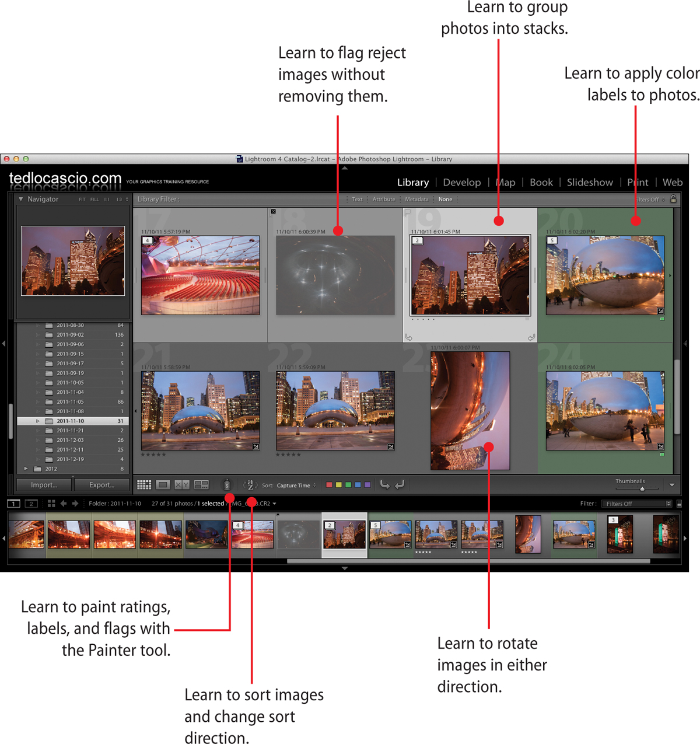Click the library filter lock icon
The width and height of the screenshot is (700, 744).
pyautogui.click(x=673, y=199)
